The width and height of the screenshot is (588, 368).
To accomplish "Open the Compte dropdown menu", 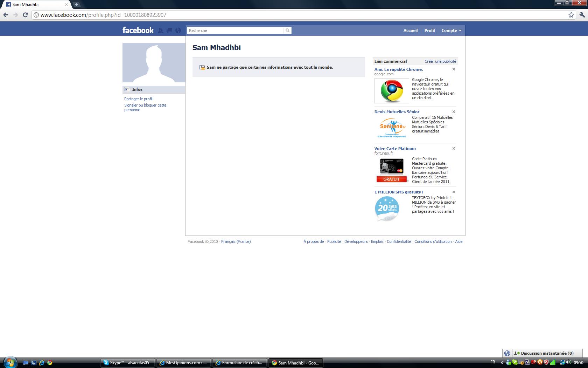I will point(451,30).
